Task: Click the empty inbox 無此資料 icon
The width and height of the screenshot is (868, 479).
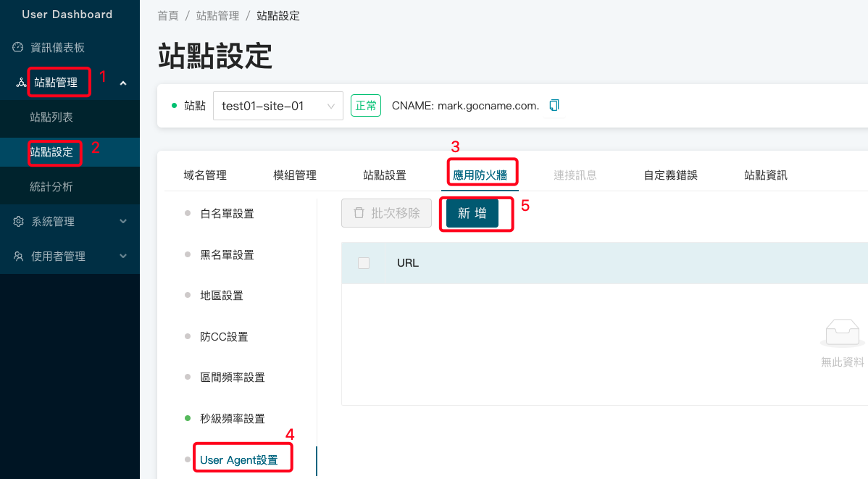Action: [842, 335]
